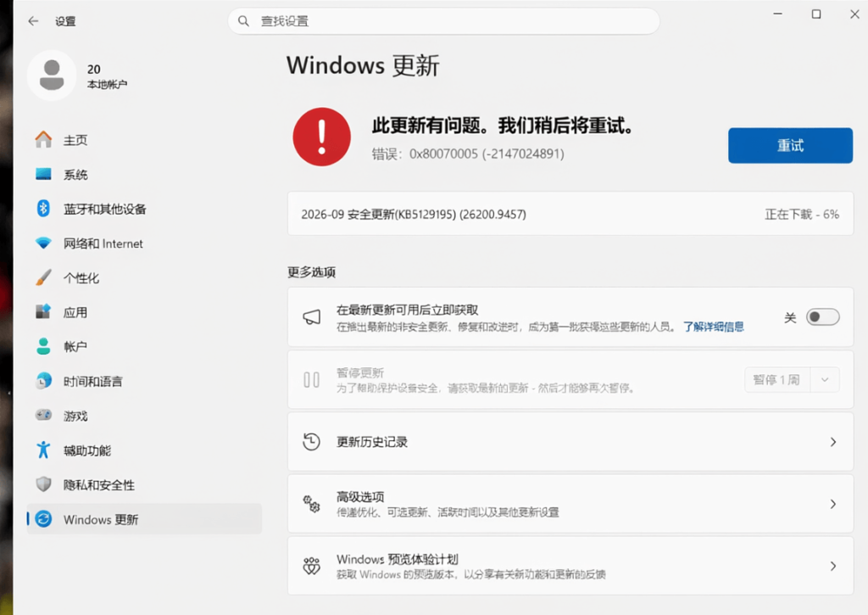The width and height of the screenshot is (868, 615).
Task: Click the Windows 更新 page heading
Action: (x=363, y=65)
